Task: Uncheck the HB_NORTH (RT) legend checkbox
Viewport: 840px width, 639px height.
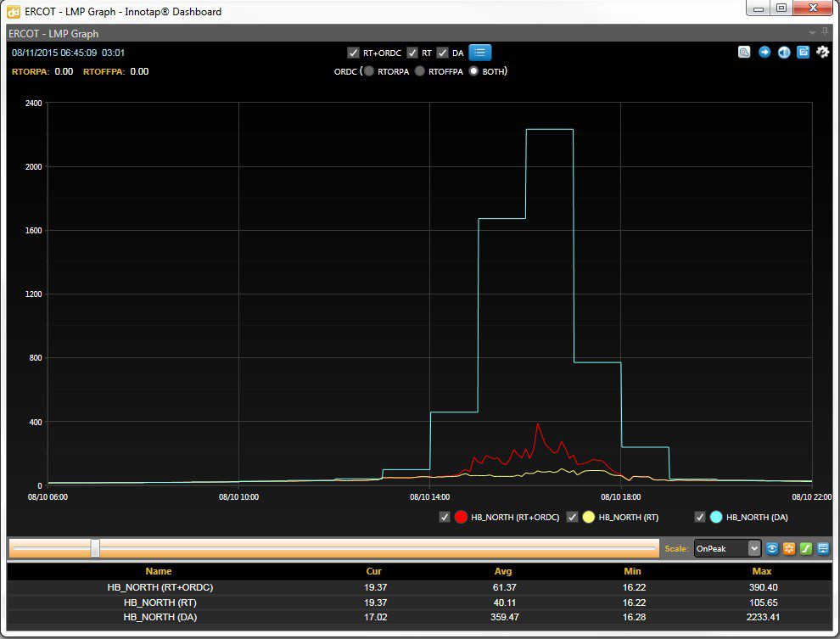Action: [572, 517]
